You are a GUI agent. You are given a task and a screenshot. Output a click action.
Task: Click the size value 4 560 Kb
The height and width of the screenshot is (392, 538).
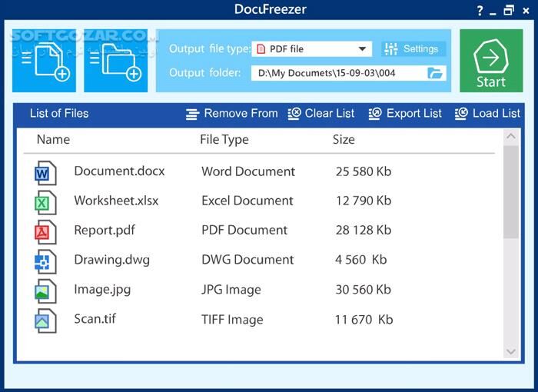[361, 260]
